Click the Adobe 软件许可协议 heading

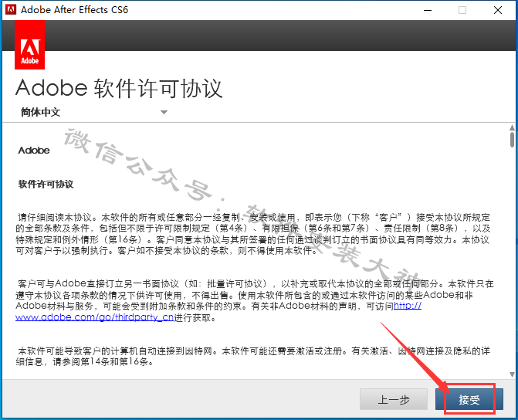119,88
